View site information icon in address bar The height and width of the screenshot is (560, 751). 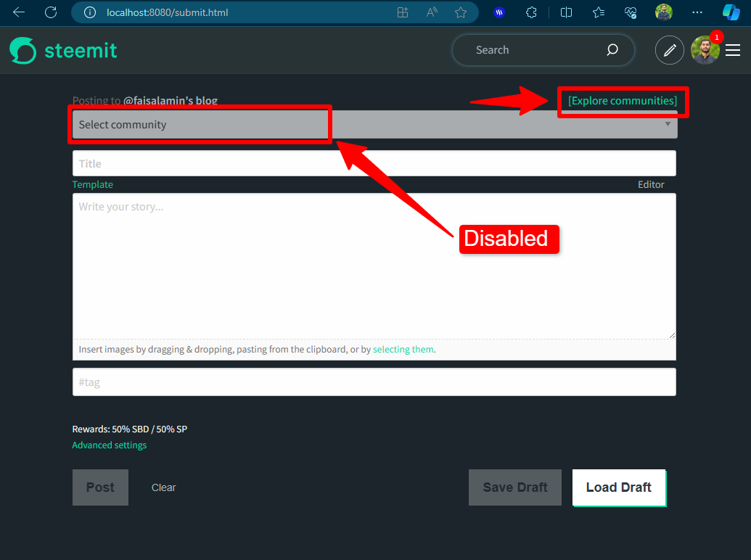(89, 12)
